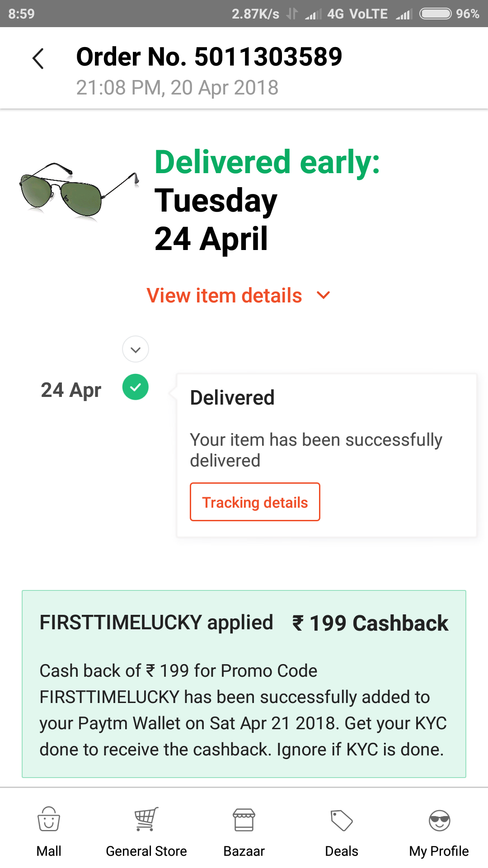This screenshot has width=488, height=868.
Task: Switch to the General Store tab label
Action: click(146, 851)
